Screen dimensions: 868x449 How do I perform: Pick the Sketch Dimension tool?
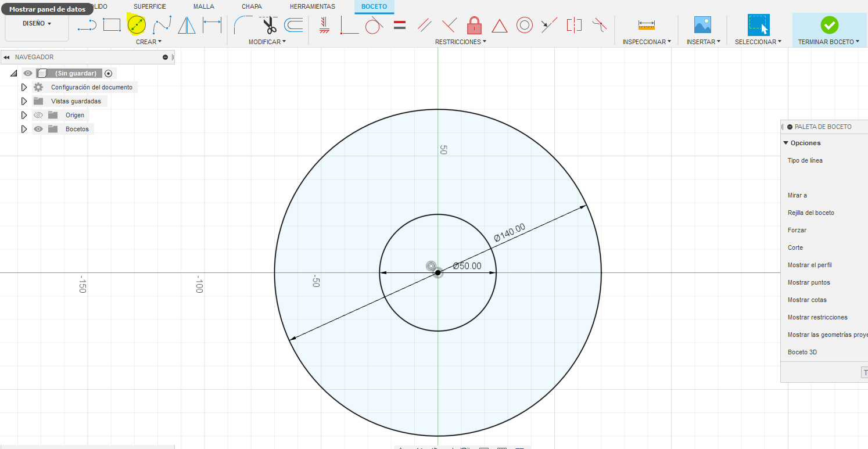[212, 25]
